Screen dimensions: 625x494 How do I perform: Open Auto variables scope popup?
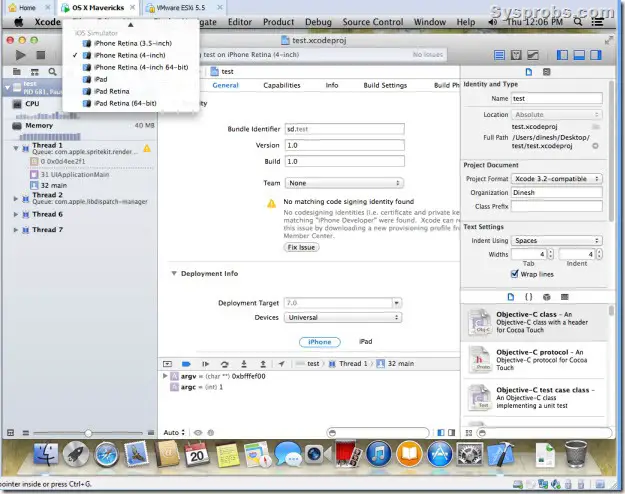click(174, 432)
